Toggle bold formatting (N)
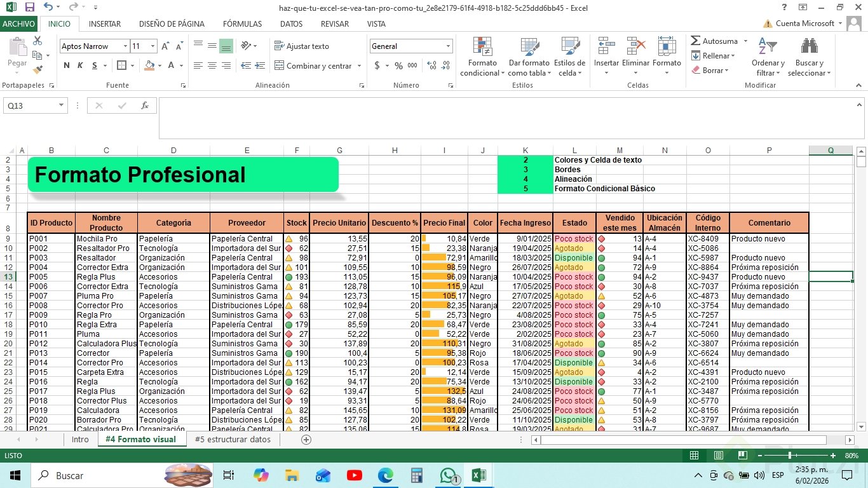 coord(67,65)
